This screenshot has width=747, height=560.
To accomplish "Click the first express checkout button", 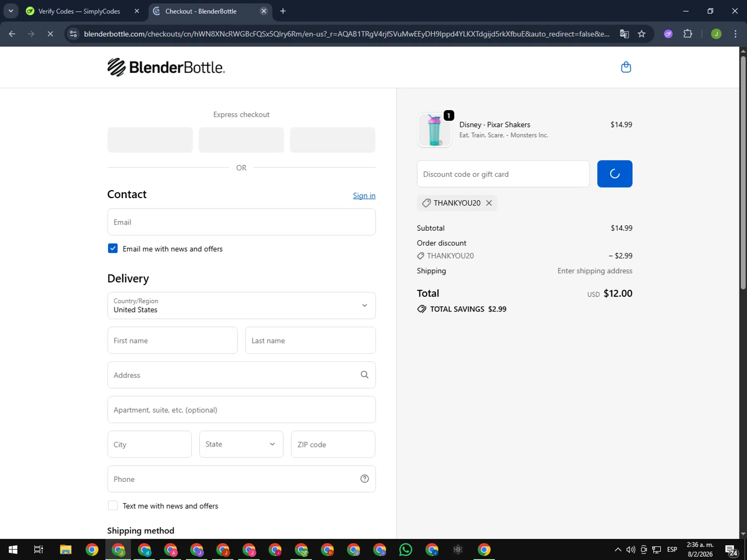I will pyautogui.click(x=150, y=140).
